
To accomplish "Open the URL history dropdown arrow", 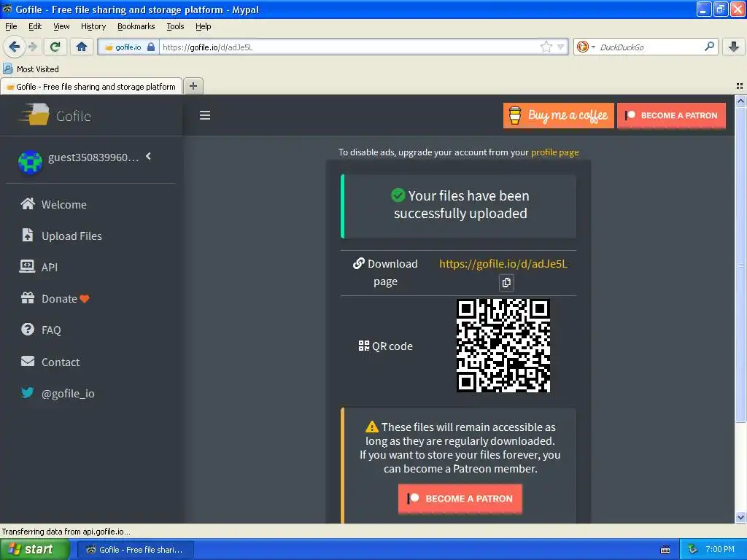I will point(561,47).
